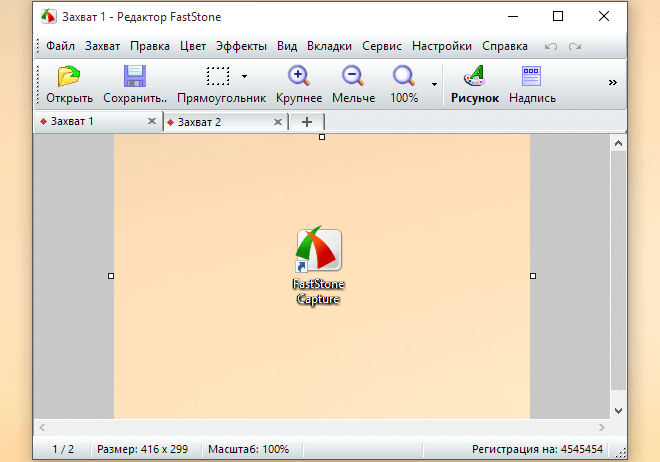
Task: Open the Правка menu
Action: 150,46
